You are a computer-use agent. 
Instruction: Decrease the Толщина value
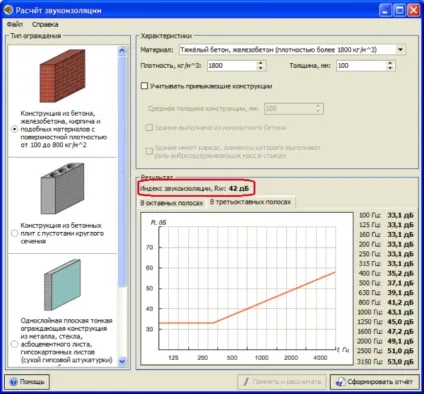pyautogui.click(x=390, y=68)
